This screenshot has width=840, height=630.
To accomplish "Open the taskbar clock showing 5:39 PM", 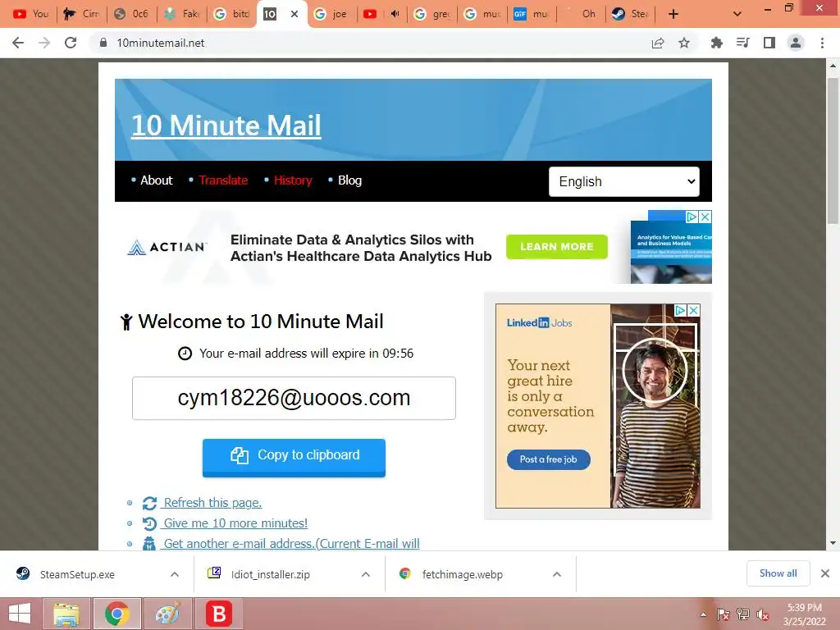I will (x=804, y=614).
